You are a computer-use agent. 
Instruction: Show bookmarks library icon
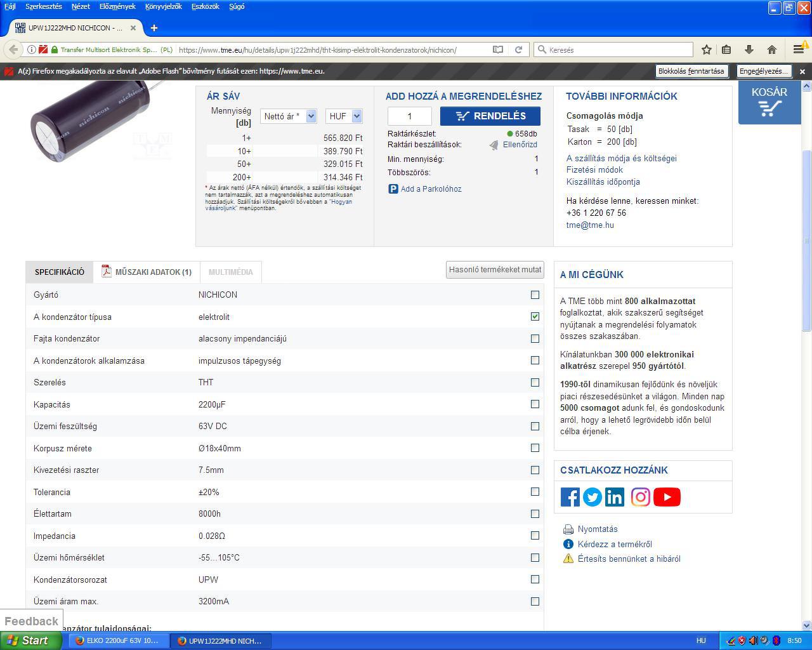tap(727, 50)
